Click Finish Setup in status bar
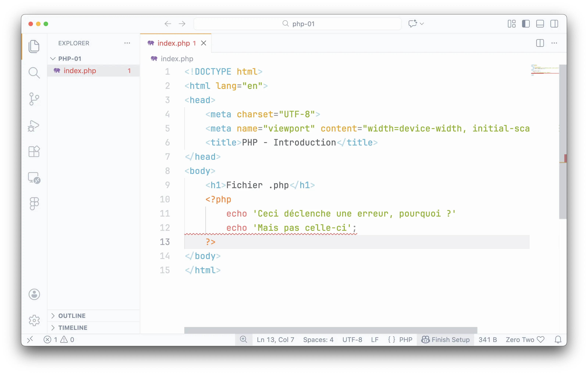The height and width of the screenshot is (374, 588). click(445, 340)
